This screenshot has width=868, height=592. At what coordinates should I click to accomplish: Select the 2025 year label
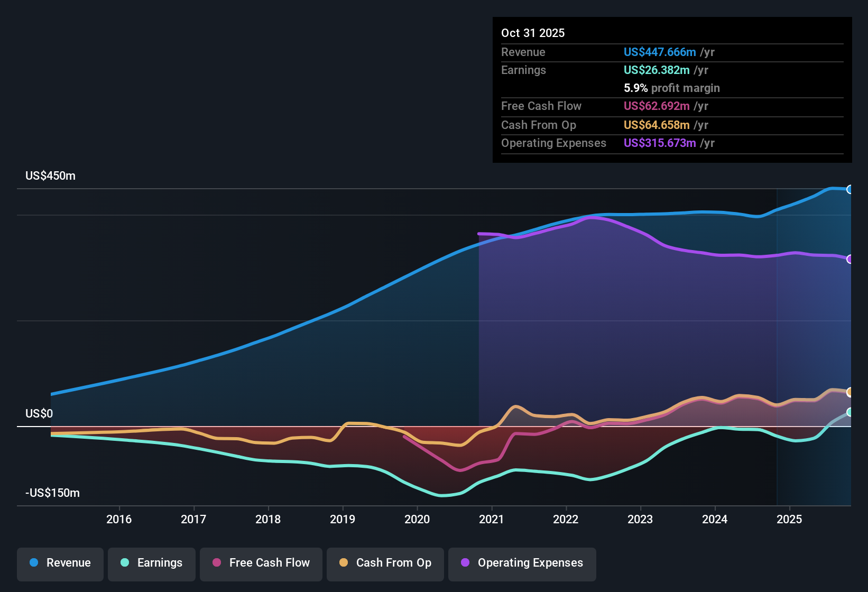coord(790,520)
